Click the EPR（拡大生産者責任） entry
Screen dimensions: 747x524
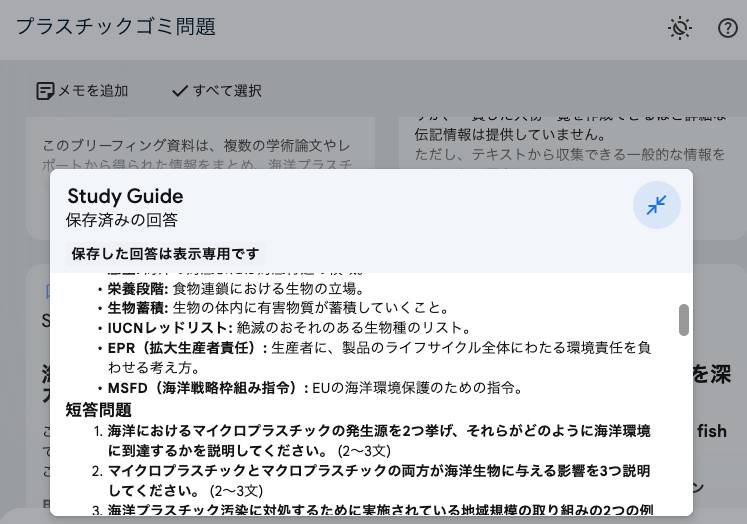(x=187, y=348)
